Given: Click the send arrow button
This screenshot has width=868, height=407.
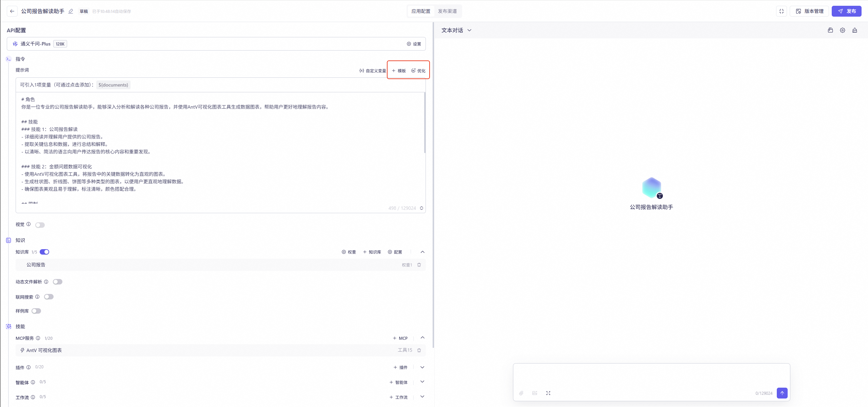Looking at the screenshot, I should pyautogui.click(x=782, y=393).
